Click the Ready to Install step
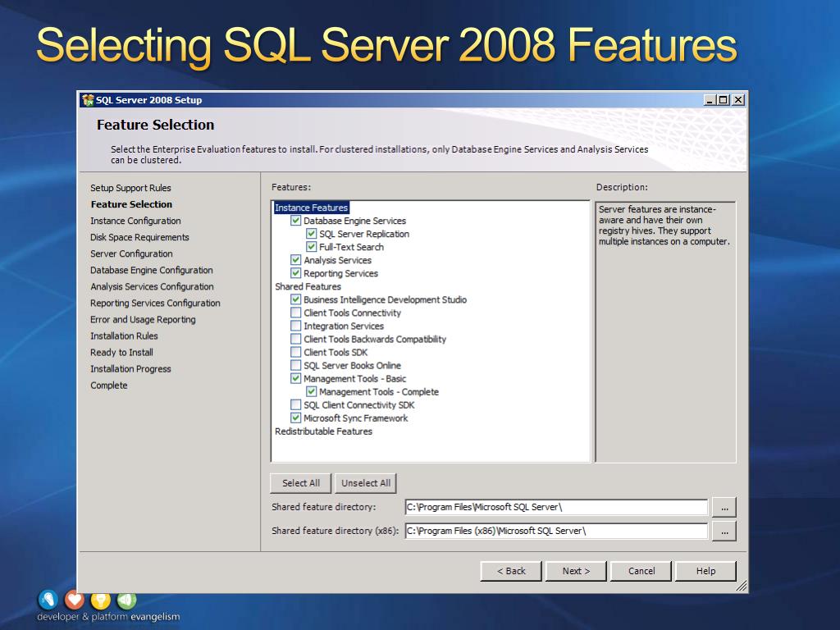This screenshot has height=630, width=840. [121, 353]
